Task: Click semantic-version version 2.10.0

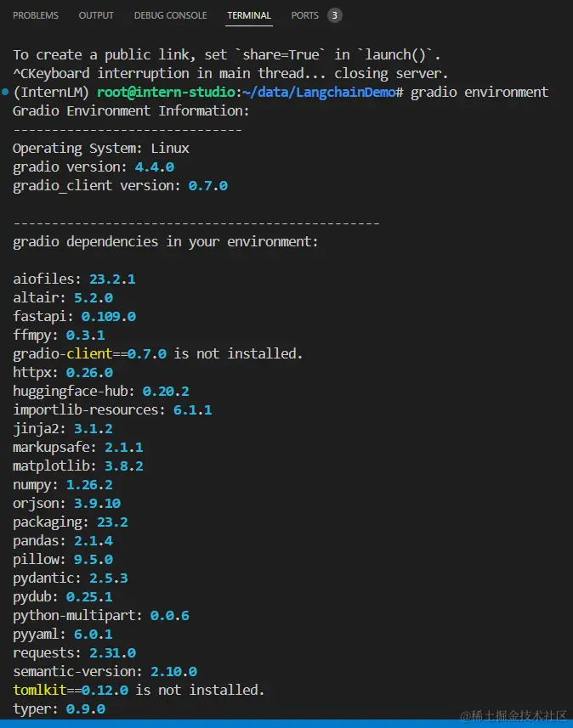Action: click(x=173, y=671)
